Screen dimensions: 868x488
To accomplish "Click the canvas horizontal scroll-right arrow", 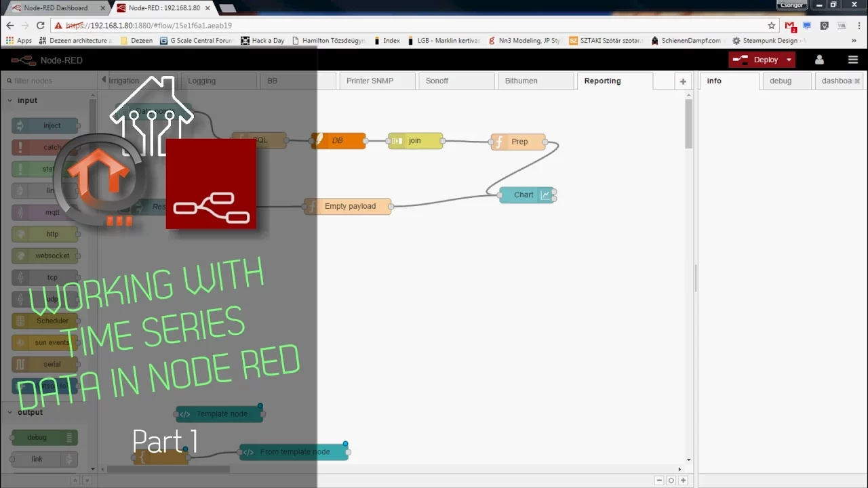I will [x=679, y=469].
